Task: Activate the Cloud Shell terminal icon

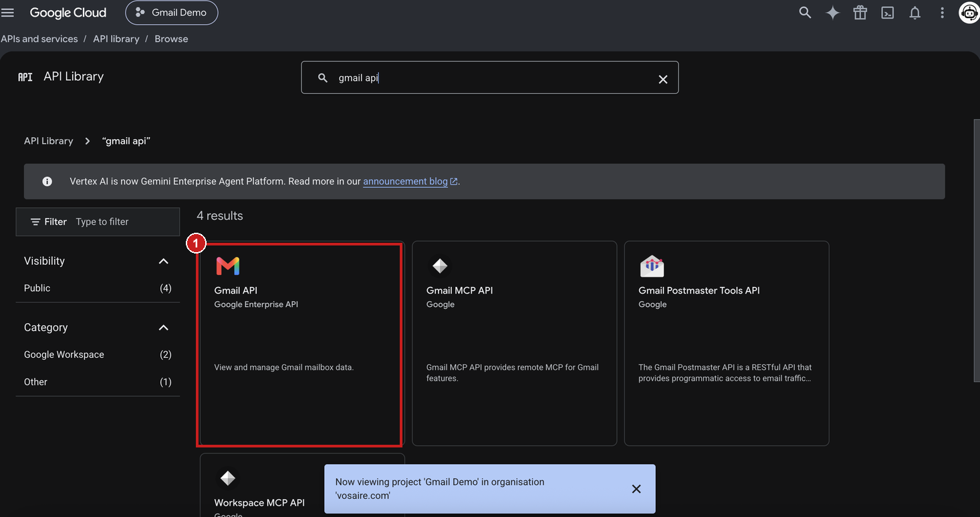Action: tap(887, 13)
